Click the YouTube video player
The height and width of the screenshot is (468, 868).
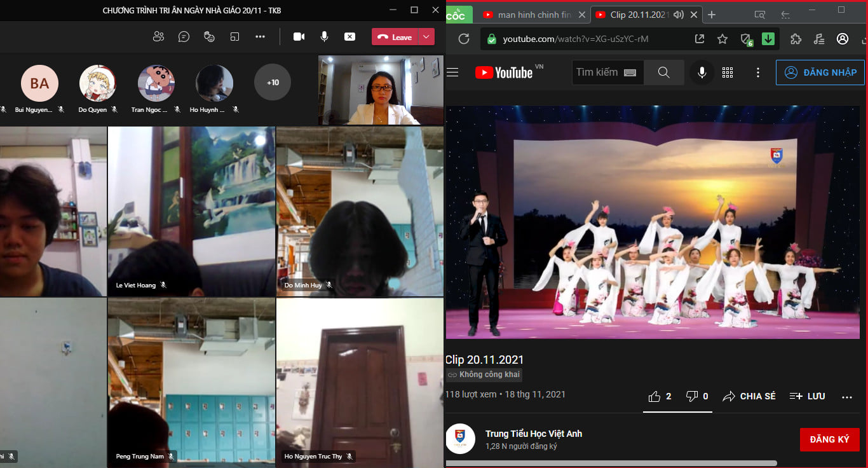point(652,222)
